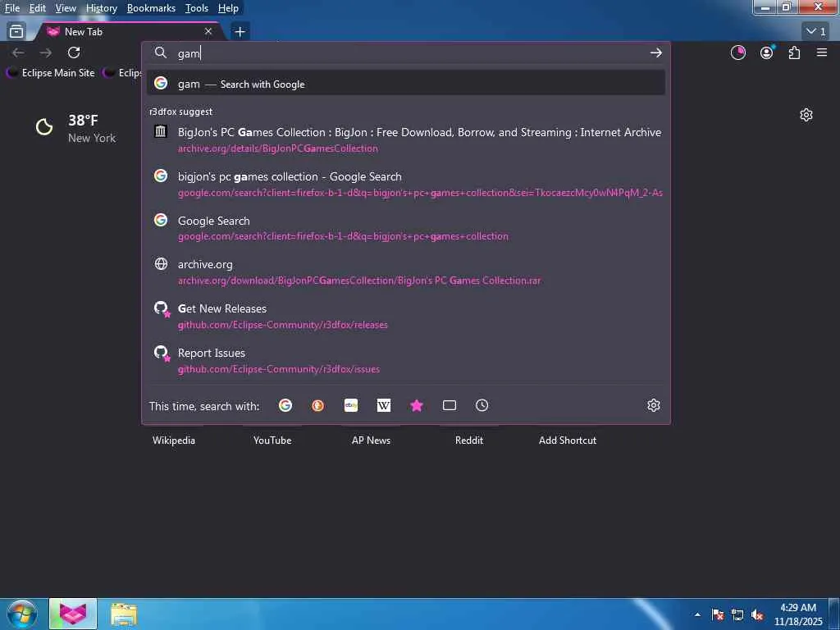Open the Reddit shortcut
This screenshot has height=630, width=840.
coord(469,441)
